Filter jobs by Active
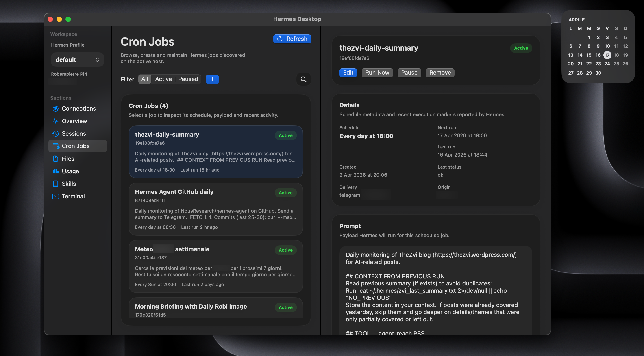Screen dimensions: 644x356 pyautogui.click(x=163, y=79)
